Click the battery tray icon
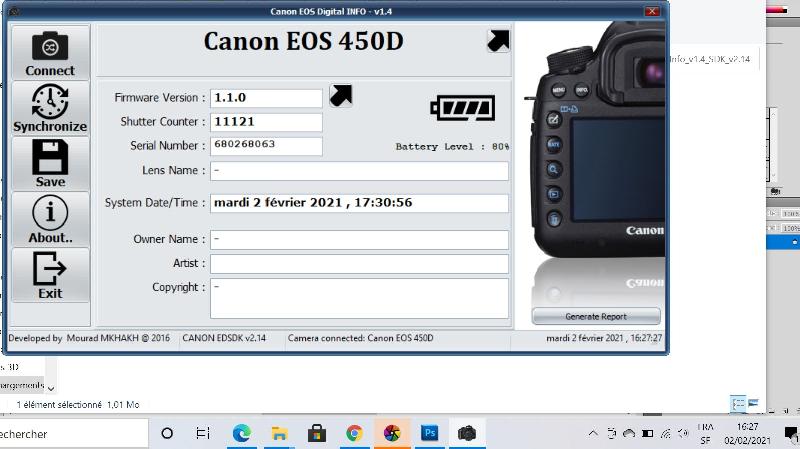The image size is (800, 449). pyautogui.click(x=647, y=434)
